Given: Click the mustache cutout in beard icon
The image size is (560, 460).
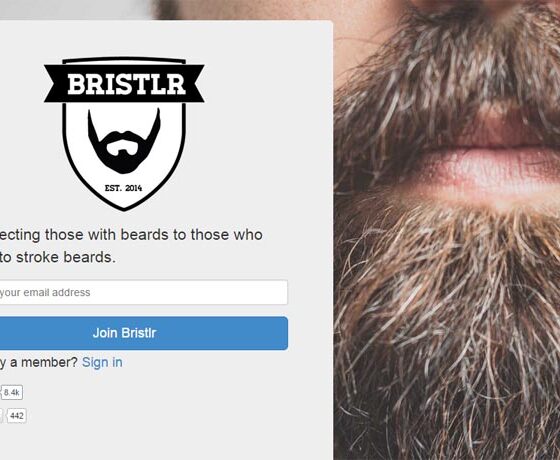Looking at the screenshot, I should [122, 148].
